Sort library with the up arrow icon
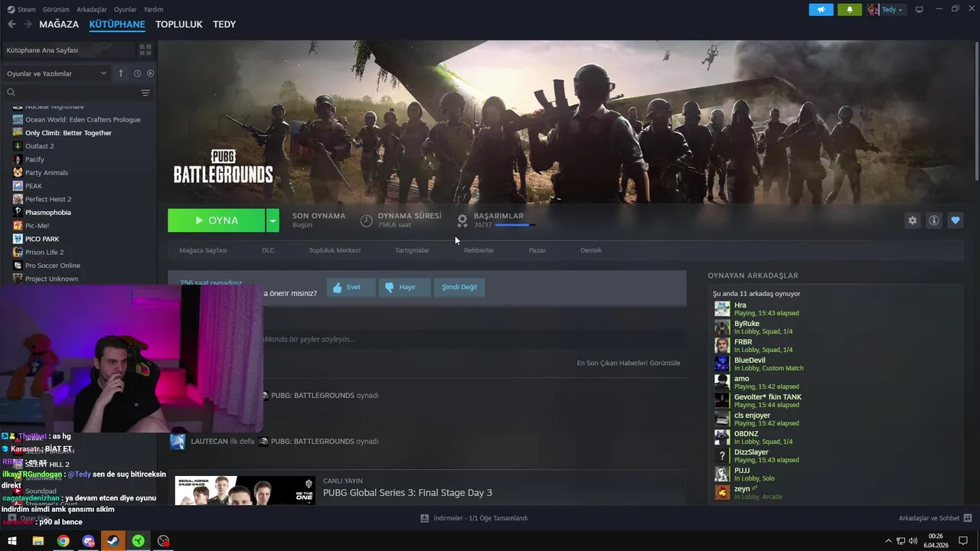Viewport: 980px width, 551px height. [120, 73]
